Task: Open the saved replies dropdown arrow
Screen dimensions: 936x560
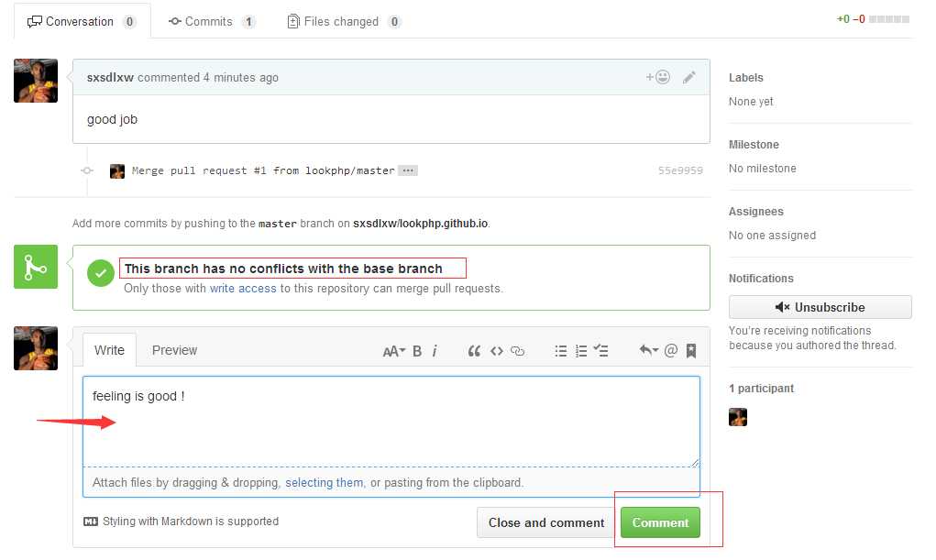Action: 648,350
